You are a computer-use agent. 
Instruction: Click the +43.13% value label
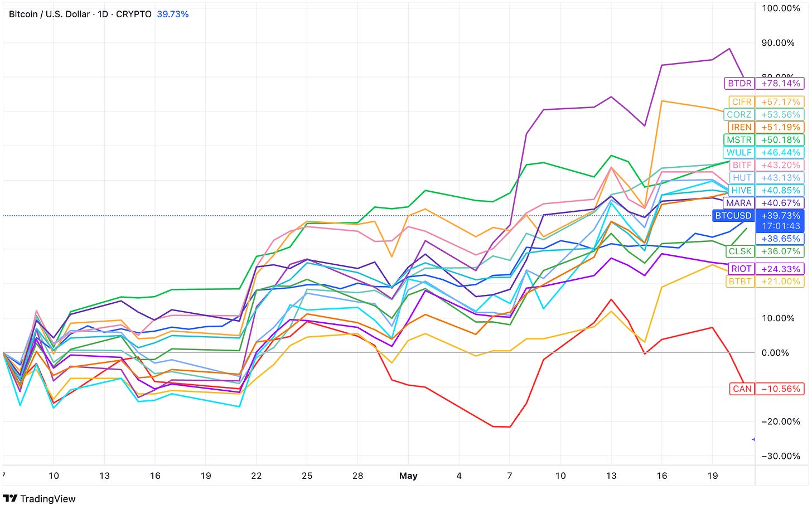780,177
